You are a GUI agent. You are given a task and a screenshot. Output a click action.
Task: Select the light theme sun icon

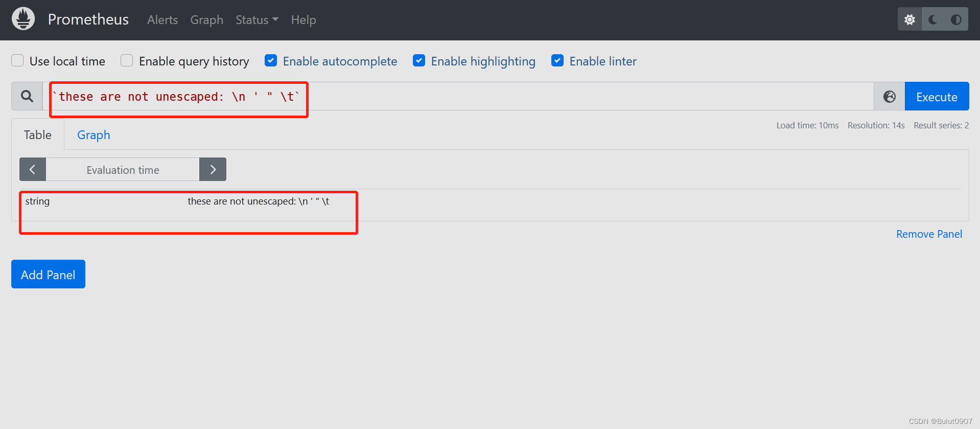pos(909,19)
